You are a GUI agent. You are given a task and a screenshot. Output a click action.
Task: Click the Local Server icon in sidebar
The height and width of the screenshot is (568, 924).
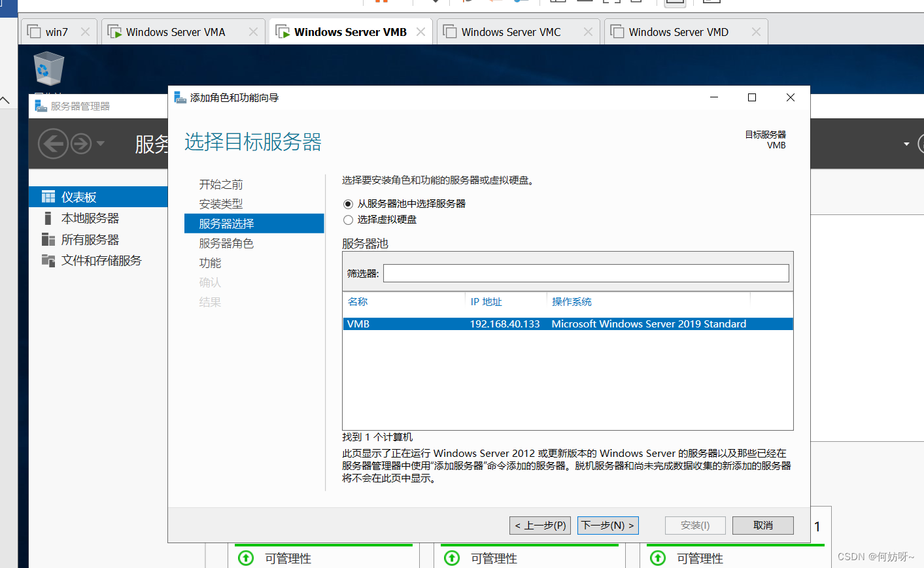pyautogui.click(x=48, y=218)
